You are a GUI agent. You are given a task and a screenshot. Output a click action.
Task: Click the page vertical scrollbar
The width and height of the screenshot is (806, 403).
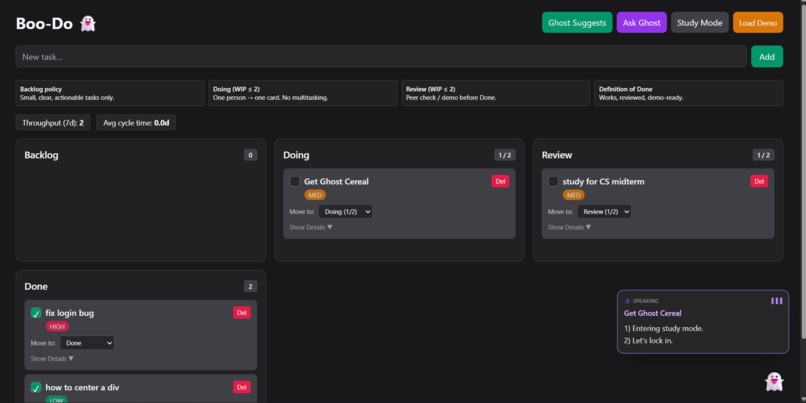[x=802, y=170]
